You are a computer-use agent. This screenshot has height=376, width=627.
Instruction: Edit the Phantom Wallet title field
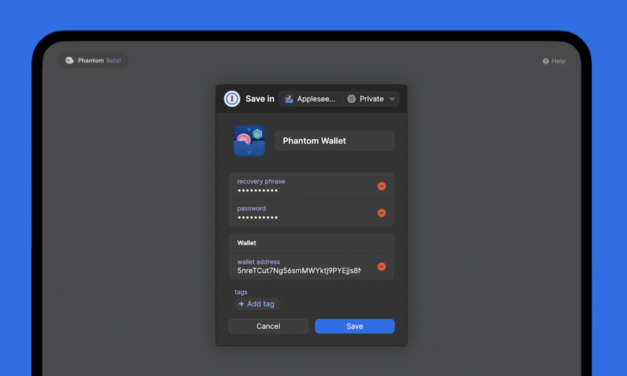[x=334, y=141]
